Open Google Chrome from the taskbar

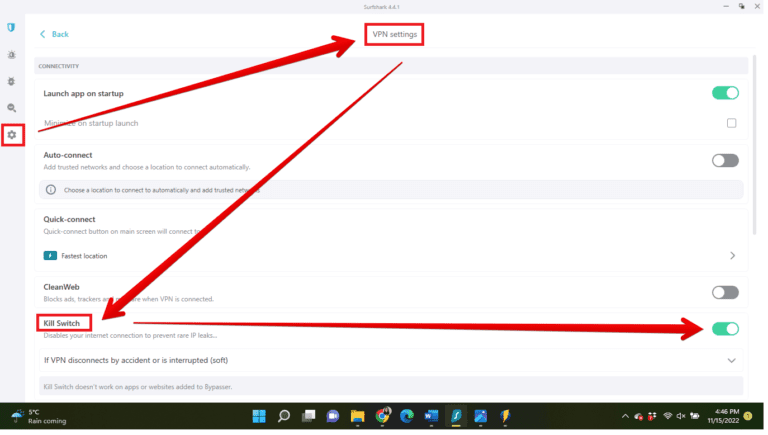pos(382,416)
